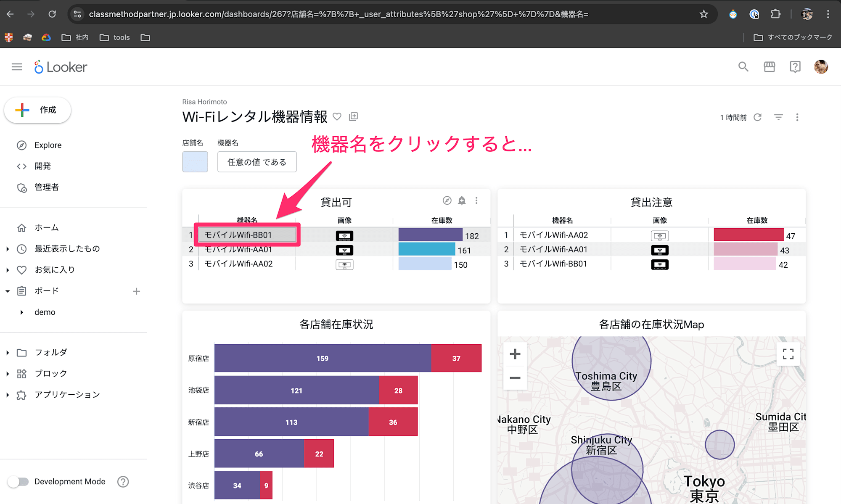Sort 貸出注意 table by 機器名 header
Viewport: 841px width, 504px height.
click(562, 220)
